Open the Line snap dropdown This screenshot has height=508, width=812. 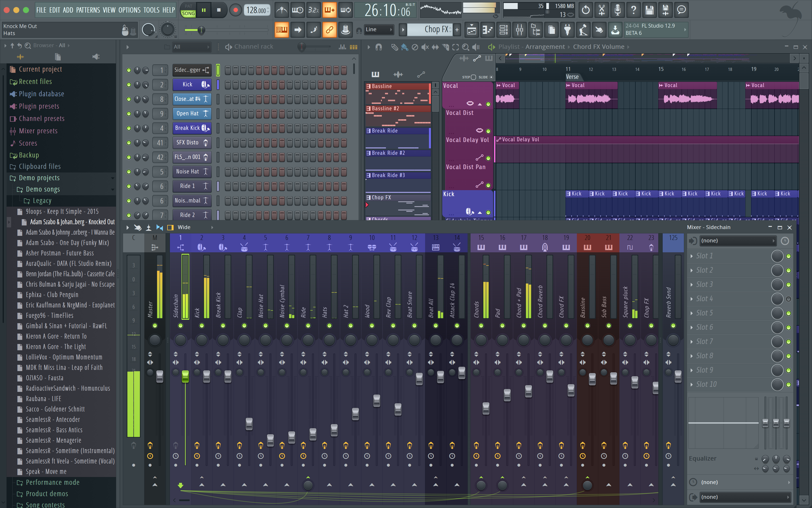coord(379,30)
